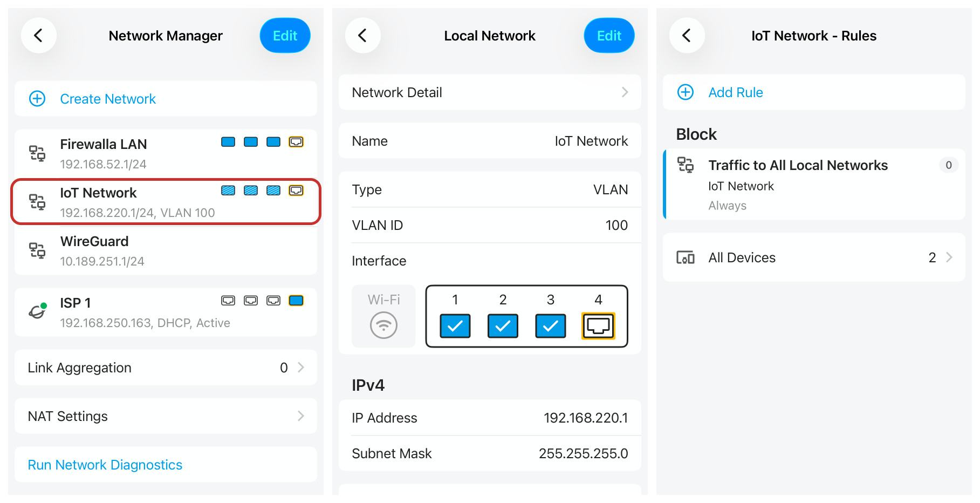Click the plus icon beside Add Rule
The height and width of the screenshot is (503, 980).
tap(685, 92)
